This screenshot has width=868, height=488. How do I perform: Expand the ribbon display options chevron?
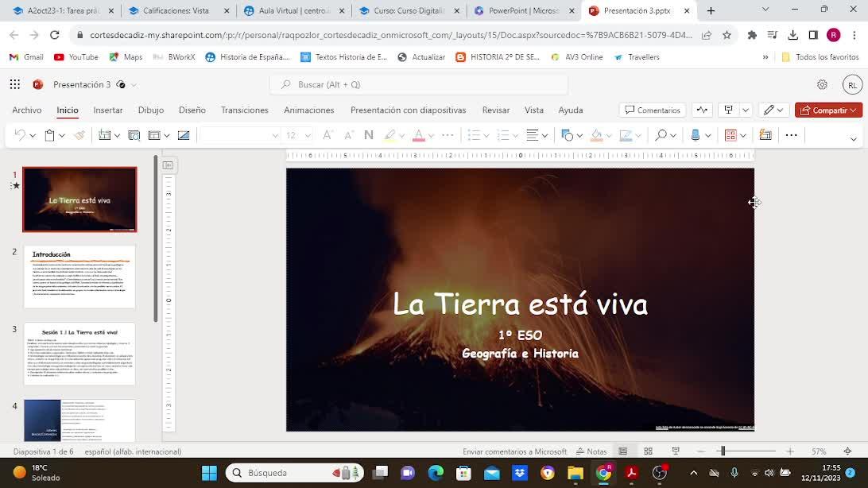click(x=853, y=139)
